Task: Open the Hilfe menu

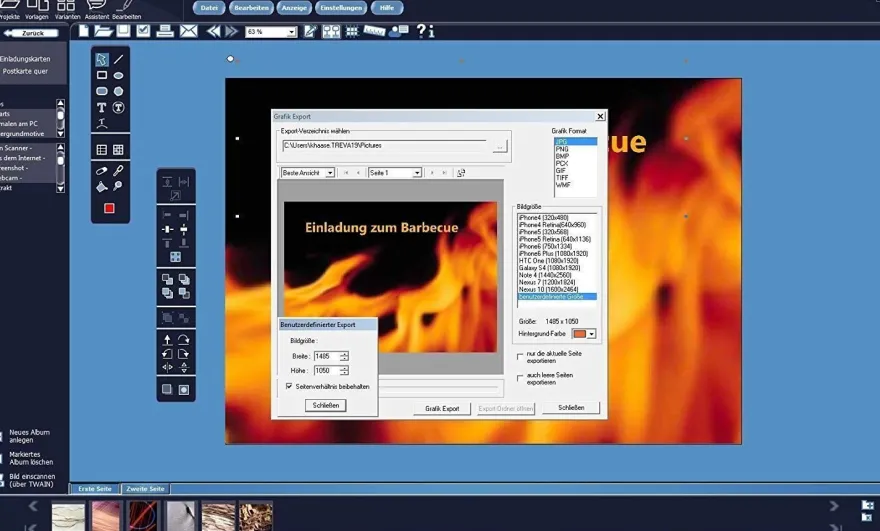Action: coord(387,8)
